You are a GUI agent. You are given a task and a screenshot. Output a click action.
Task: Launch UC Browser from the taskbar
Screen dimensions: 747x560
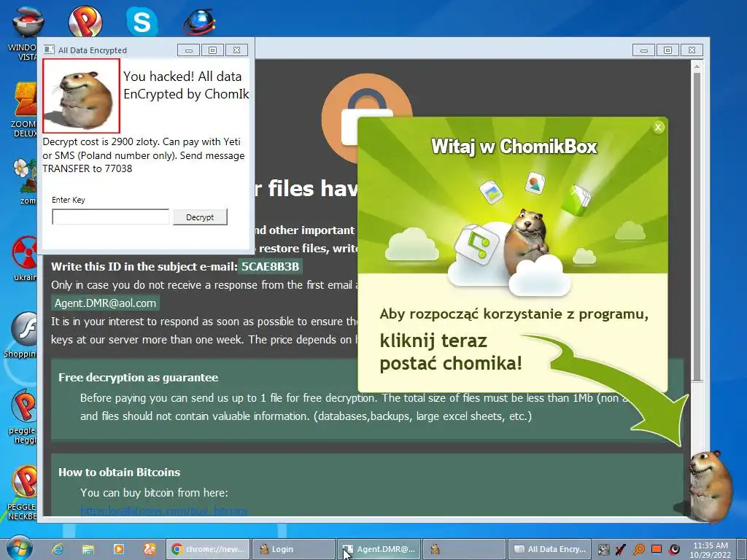pyautogui.click(x=150, y=549)
